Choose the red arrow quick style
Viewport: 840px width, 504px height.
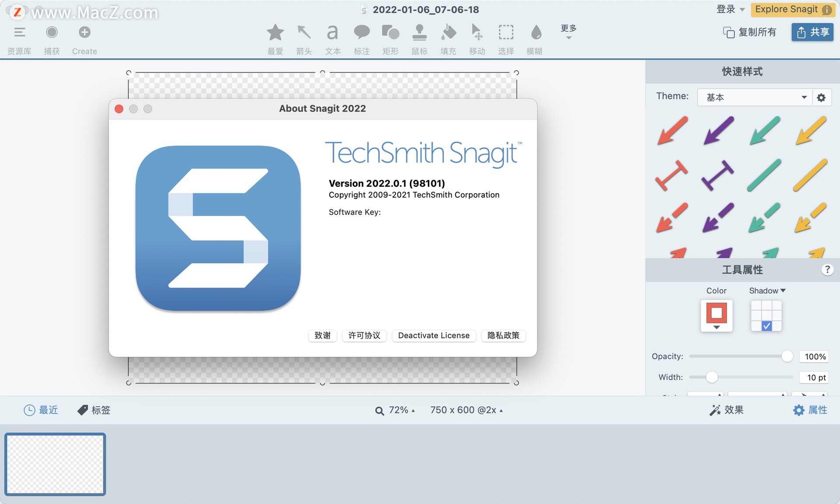672,130
